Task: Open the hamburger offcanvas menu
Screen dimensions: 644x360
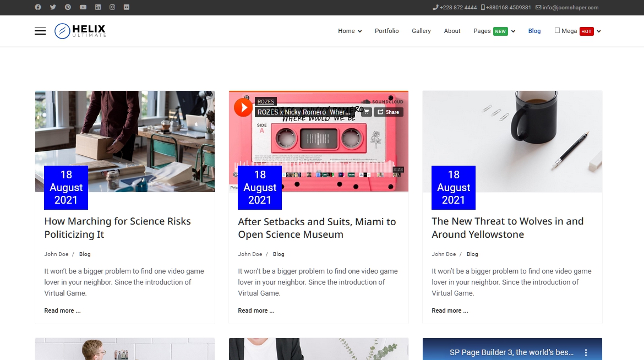Action: 40,31
